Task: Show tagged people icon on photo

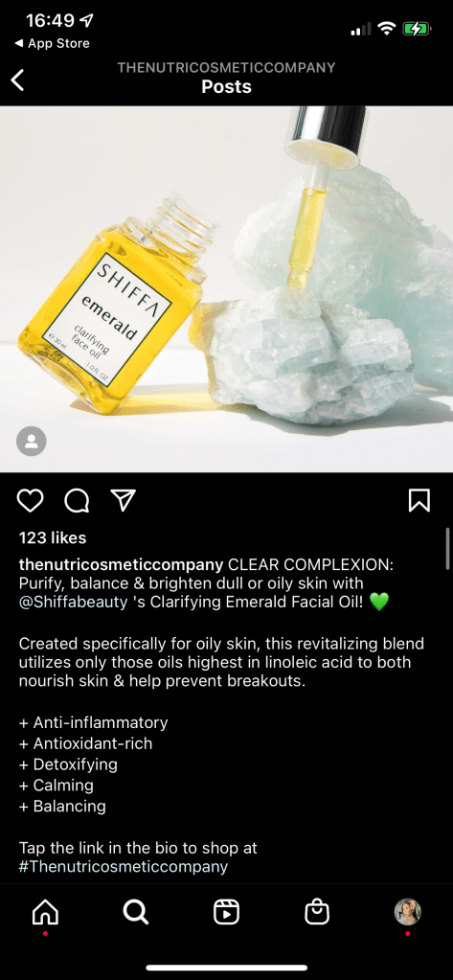Action: (32, 442)
